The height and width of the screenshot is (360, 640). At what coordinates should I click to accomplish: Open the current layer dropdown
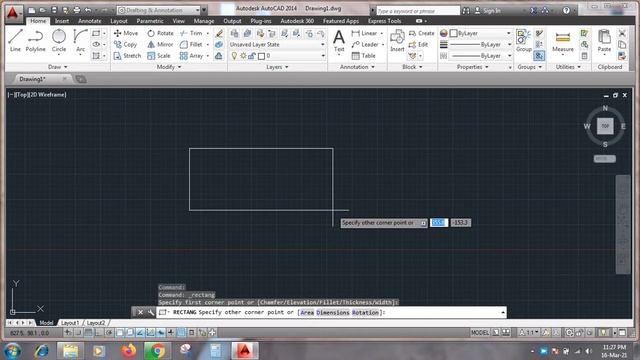click(277, 56)
